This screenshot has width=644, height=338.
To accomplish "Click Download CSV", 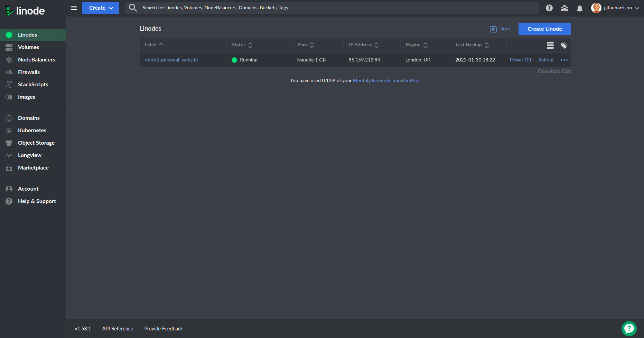I will click(x=554, y=71).
